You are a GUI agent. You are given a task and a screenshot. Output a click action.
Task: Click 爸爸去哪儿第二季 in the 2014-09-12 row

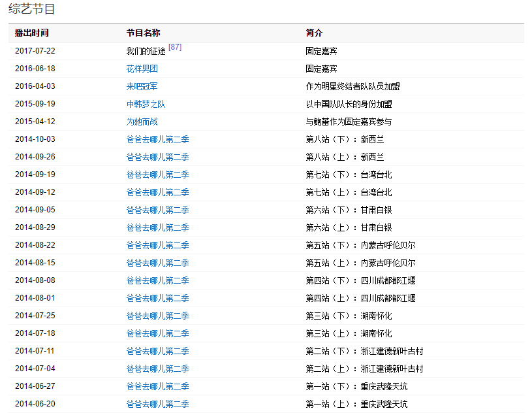pyautogui.click(x=157, y=192)
